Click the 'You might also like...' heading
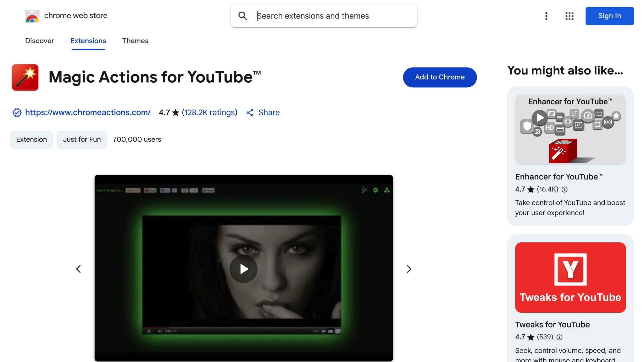 (x=565, y=71)
